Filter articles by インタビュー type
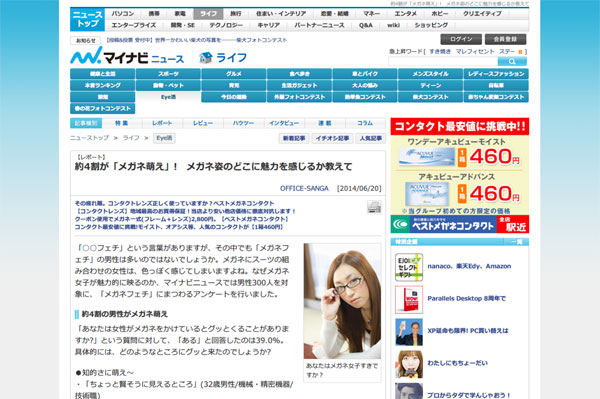 [x=284, y=123]
